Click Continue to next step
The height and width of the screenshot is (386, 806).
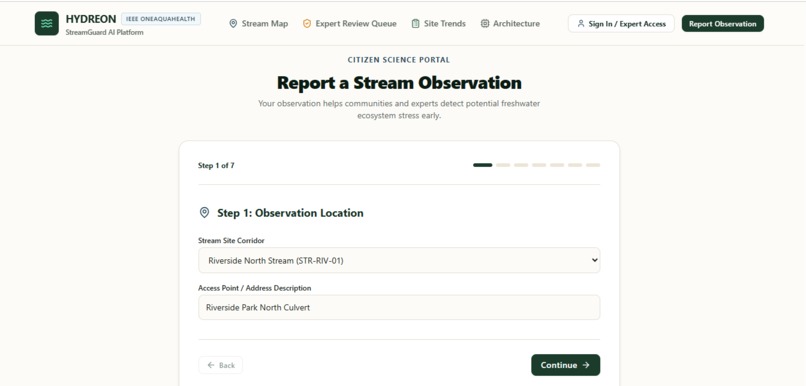pyautogui.click(x=565, y=365)
